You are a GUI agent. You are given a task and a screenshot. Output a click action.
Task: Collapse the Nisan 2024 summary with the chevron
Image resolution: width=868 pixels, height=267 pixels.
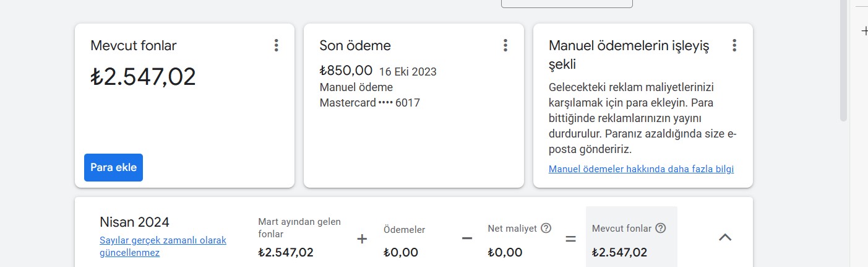725,237
